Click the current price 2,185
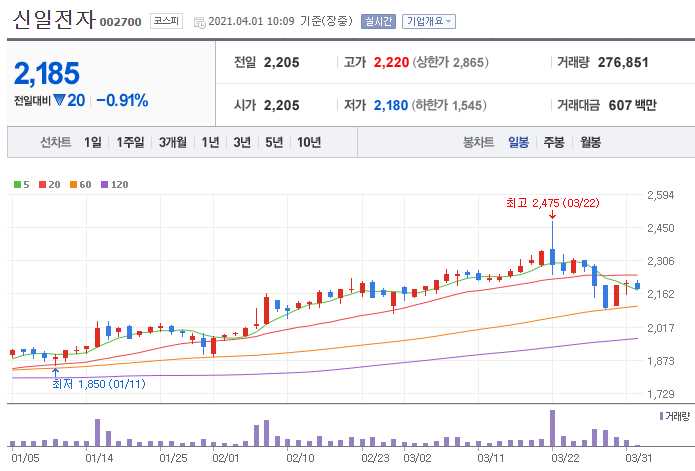This screenshot has height=471, width=695. [47, 73]
